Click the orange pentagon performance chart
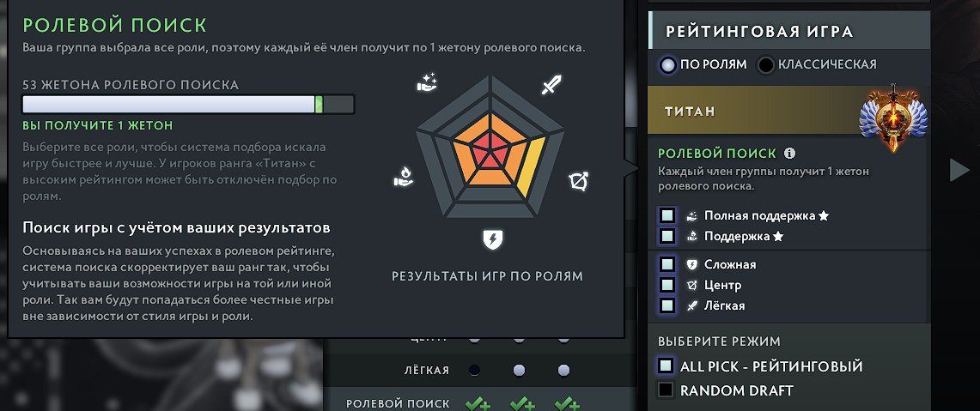This screenshot has height=411, width=980. click(491, 148)
